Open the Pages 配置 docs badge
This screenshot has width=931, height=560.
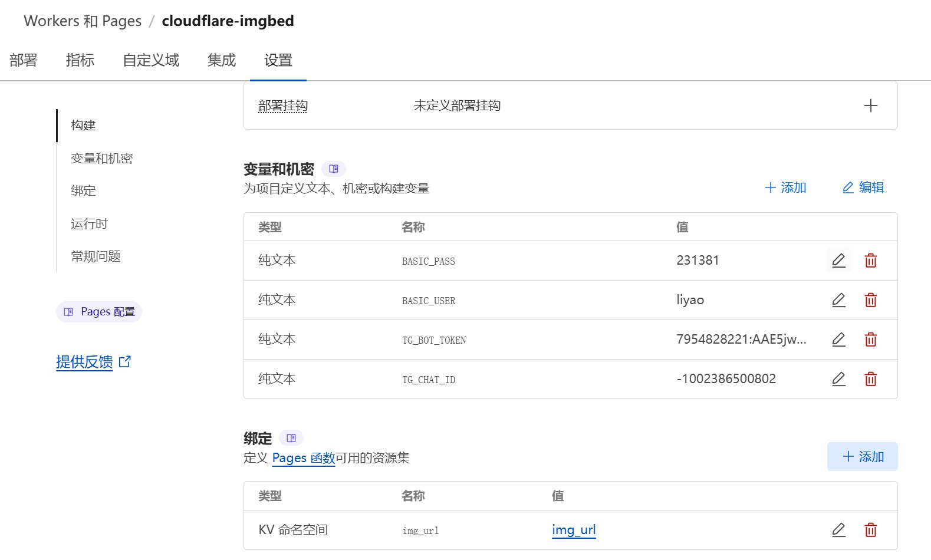[x=99, y=312]
